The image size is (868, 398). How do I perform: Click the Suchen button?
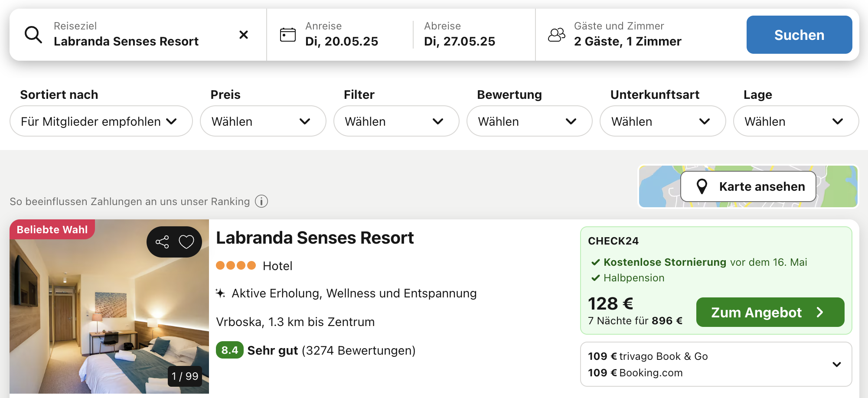pyautogui.click(x=799, y=35)
